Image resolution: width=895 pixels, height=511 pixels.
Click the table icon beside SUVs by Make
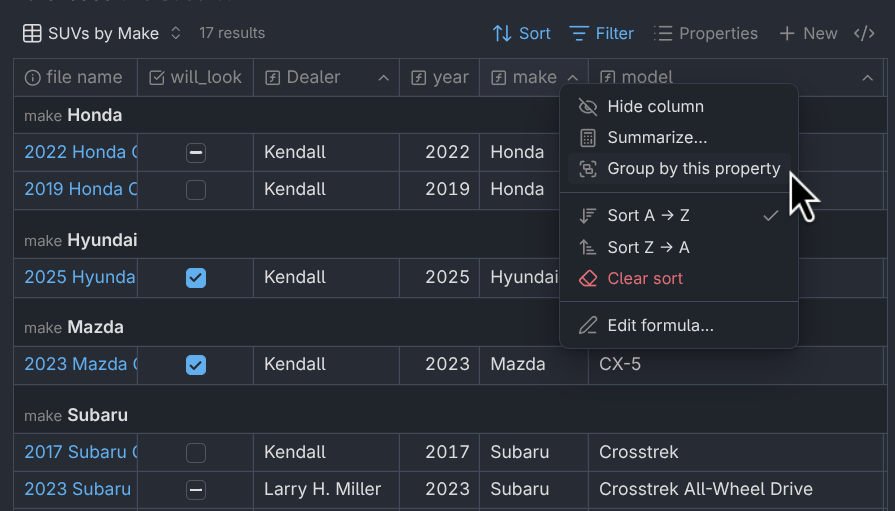click(x=32, y=33)
